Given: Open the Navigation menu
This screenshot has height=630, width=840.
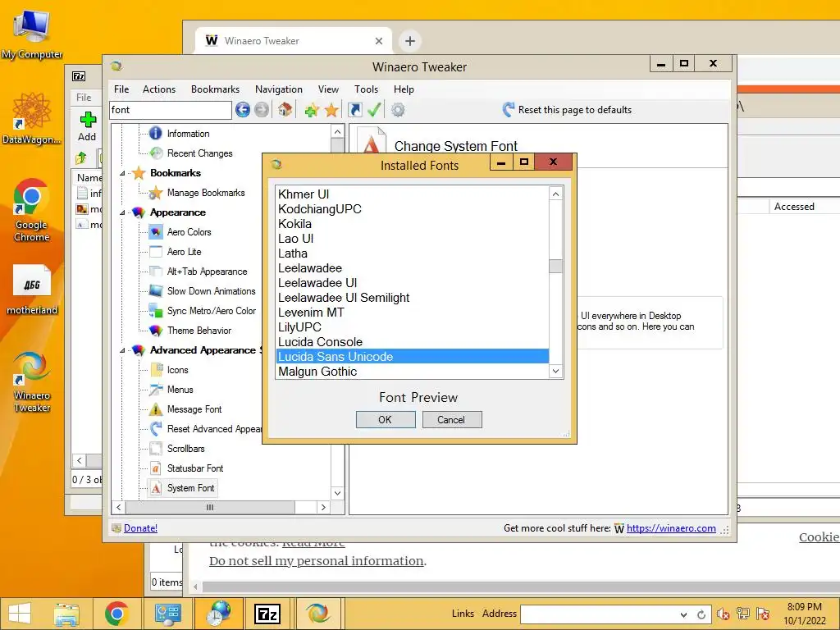Looking at the screenshot, I should 279,89.
